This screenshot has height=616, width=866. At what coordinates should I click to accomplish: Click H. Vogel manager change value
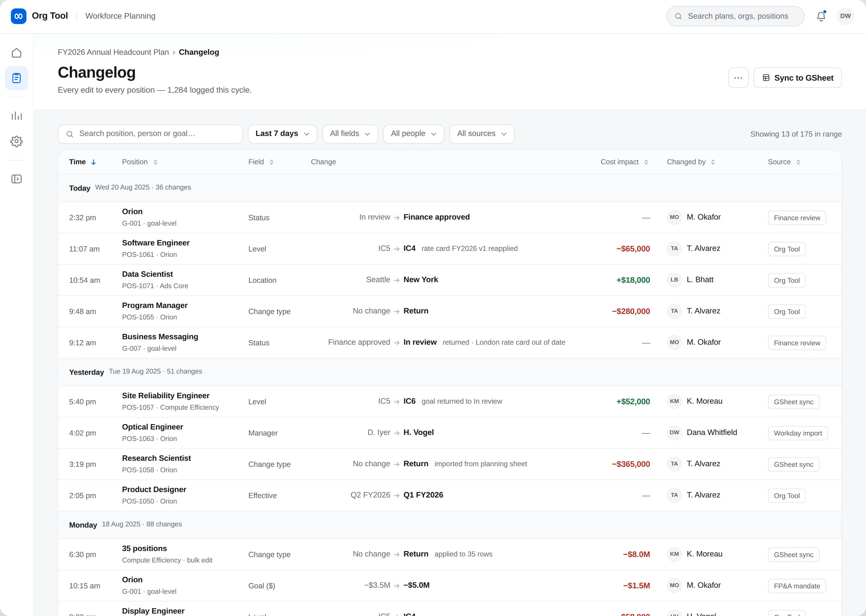pyautogui.click(x=418, y=433)
